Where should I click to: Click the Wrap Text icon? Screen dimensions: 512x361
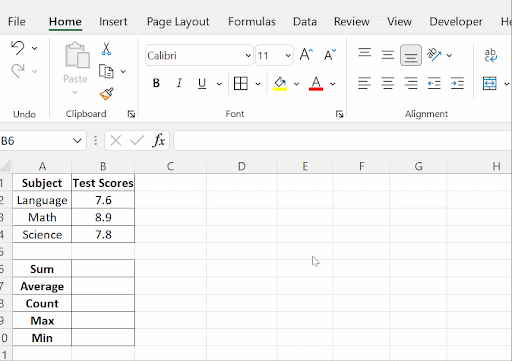[x=490, y=55]
